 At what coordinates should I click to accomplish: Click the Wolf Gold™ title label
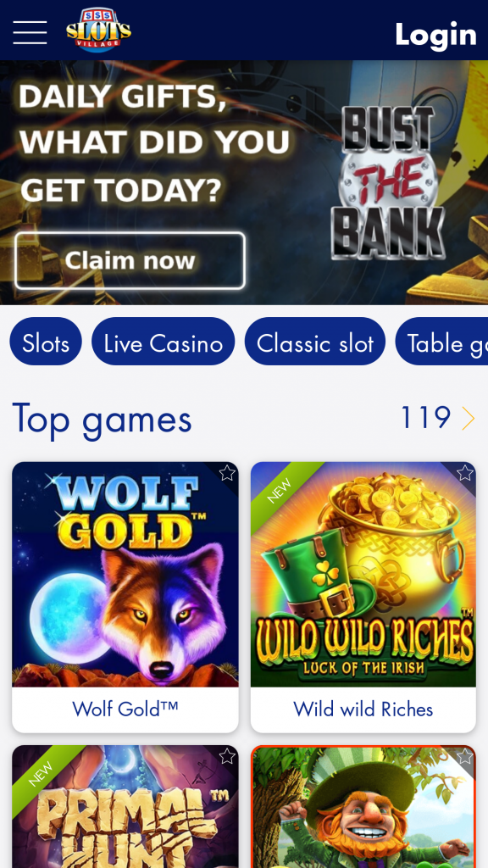pos(125,709)
